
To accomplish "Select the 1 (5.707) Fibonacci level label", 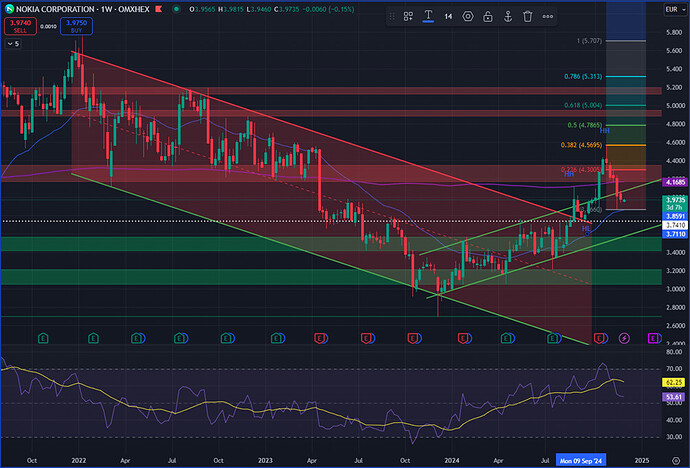I will click(589, 41).
